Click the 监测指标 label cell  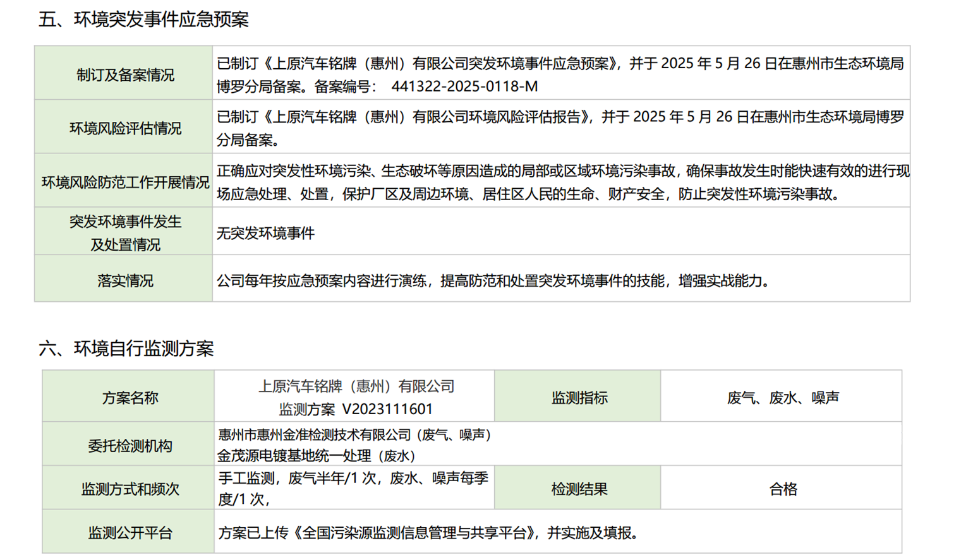coord(578,396)
